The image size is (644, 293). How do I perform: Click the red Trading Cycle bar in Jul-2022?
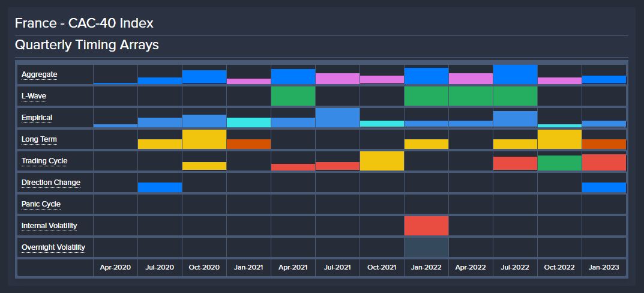coord(515,163)
